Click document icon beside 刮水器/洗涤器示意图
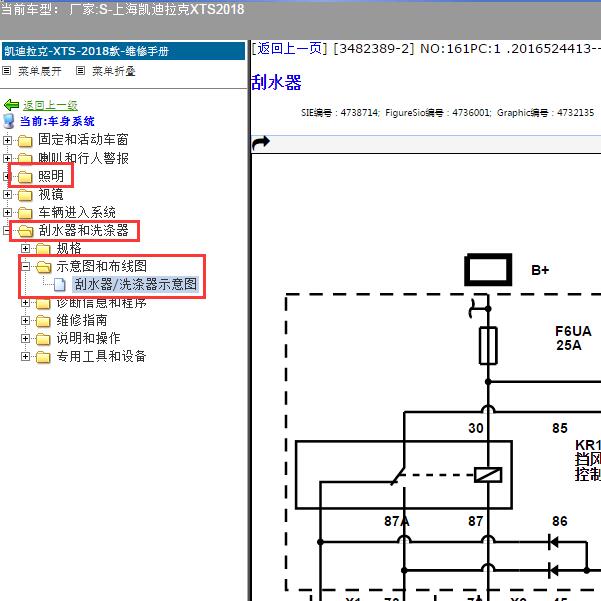The height and width of the screenshot is (601, 601). [x=59, y=284]
